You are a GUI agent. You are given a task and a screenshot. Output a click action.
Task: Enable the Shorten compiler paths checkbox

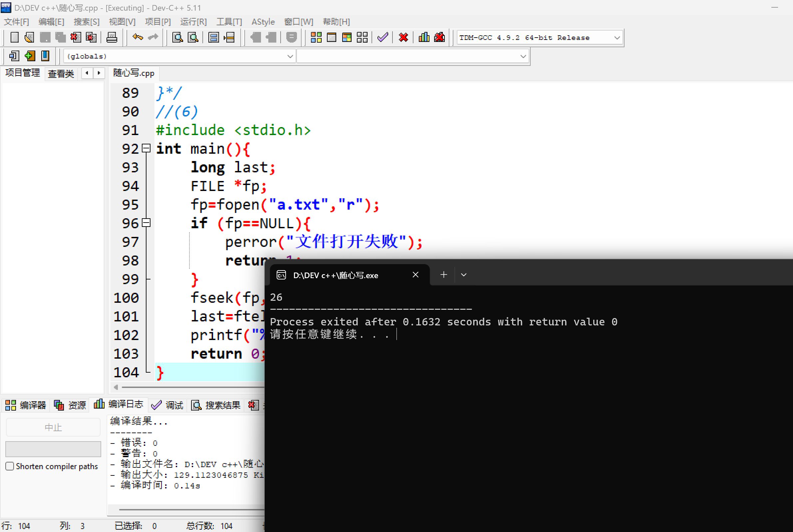click(10, 466)
